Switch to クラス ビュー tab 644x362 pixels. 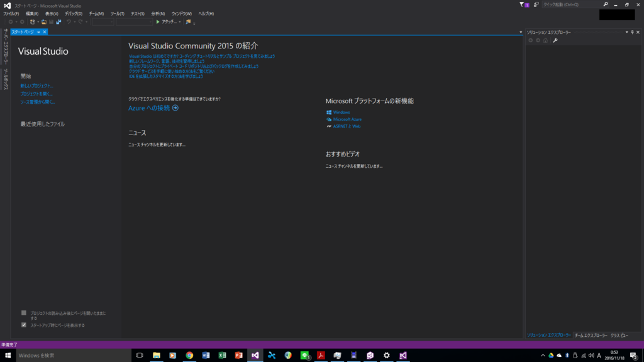pyautogui.click(x=619, y=336)
